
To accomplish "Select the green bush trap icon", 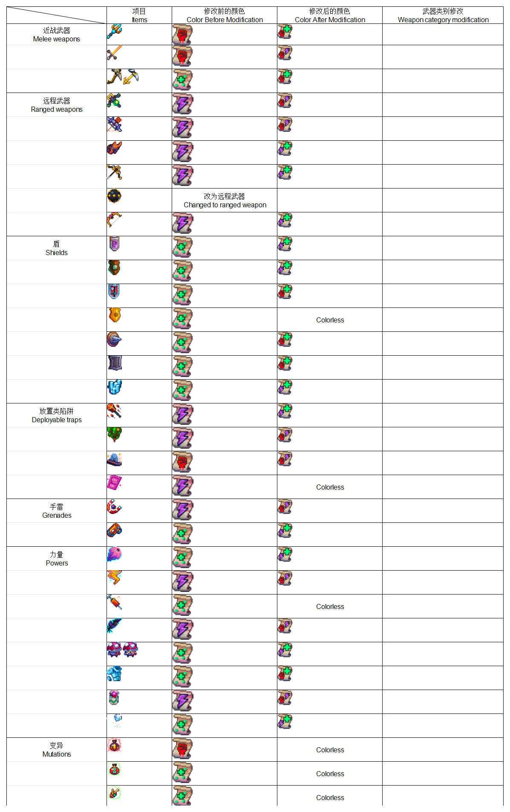I will coord(114,435).
